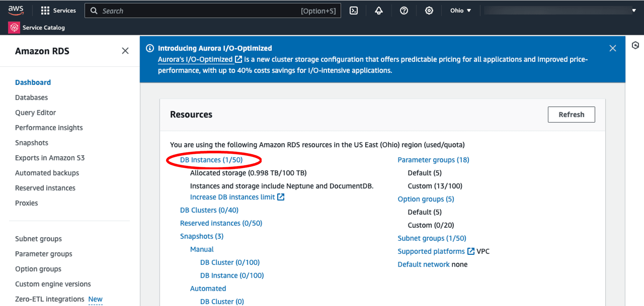The image size is (644, 306).
Task: Open Parameter groups in the sidebar
Action: click(44, 254)
